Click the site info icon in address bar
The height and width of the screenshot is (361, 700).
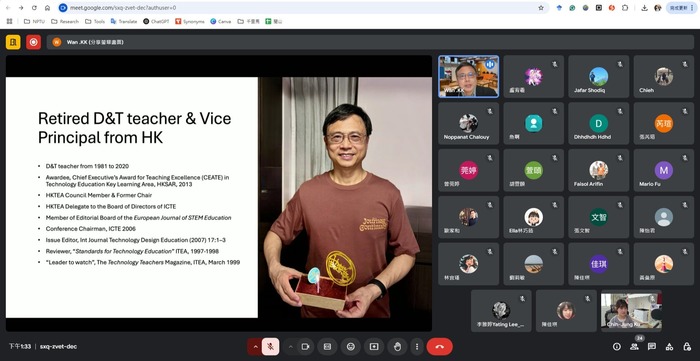(x=63, y=8)
